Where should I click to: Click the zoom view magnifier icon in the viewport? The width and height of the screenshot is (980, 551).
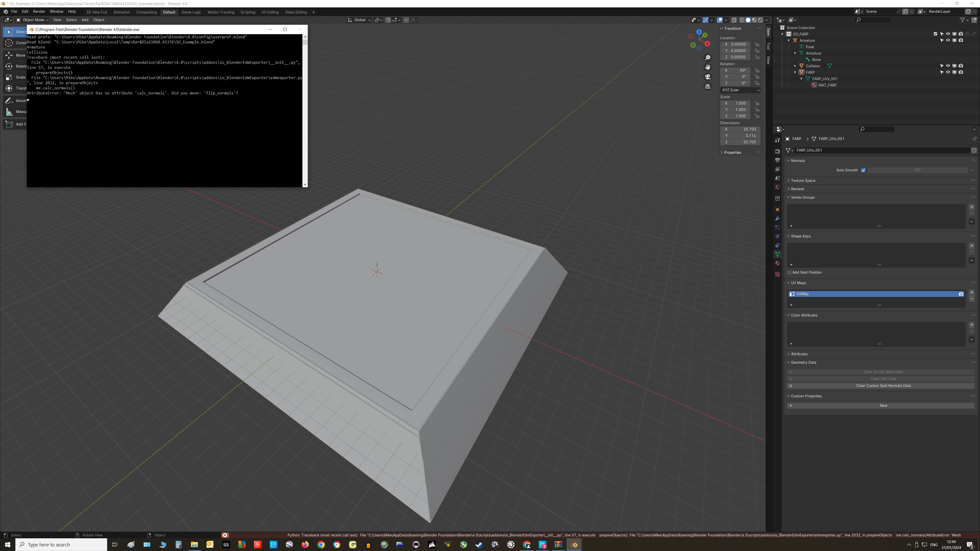(708, 58)
